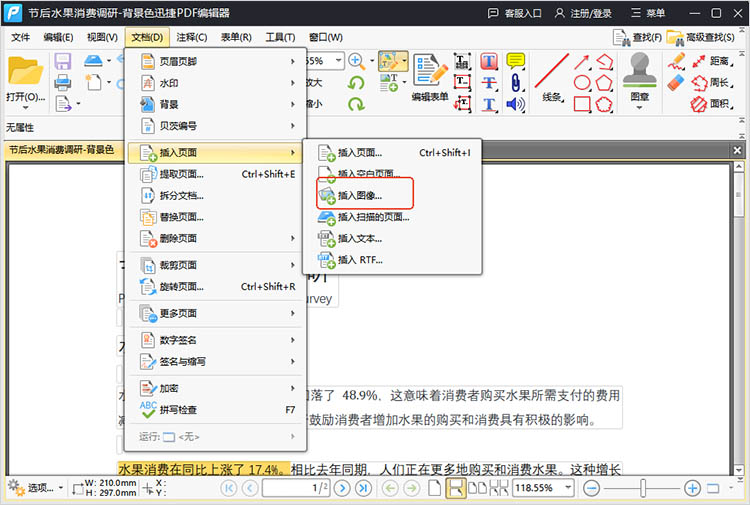Image resolution: width=750 pixels, height=505 pixels.
Task: Click Find (查找) button
Action: coord(638,37)
